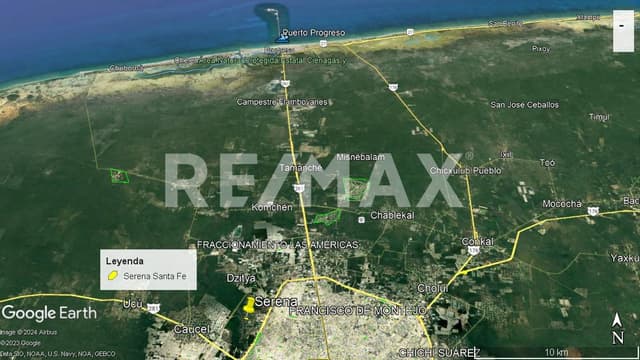Click the Ucu label
Screen dimensions: 640x360
132,304
